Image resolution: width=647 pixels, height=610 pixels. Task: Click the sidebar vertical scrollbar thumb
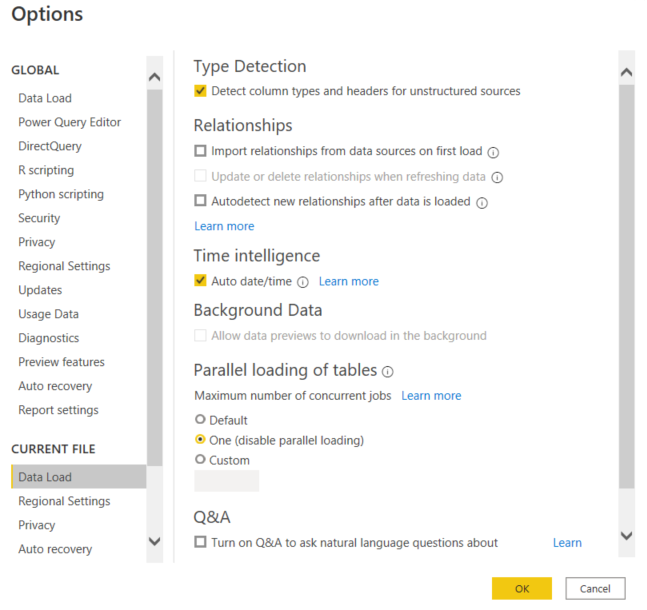(155, 278)
